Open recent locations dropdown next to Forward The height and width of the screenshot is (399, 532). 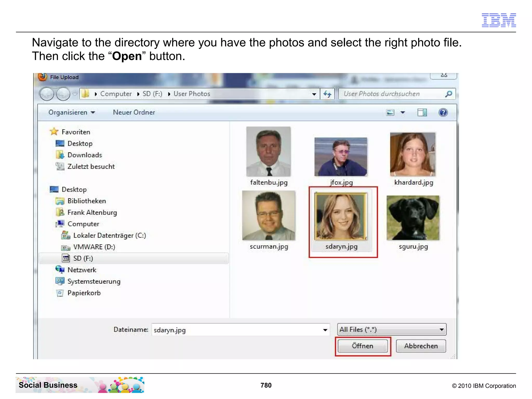[x=75, y=94]
